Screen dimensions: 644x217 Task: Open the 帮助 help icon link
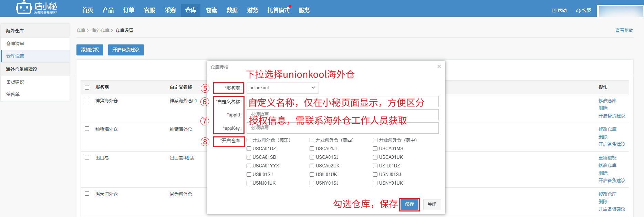pyautogui.click(x=559, y=10)
